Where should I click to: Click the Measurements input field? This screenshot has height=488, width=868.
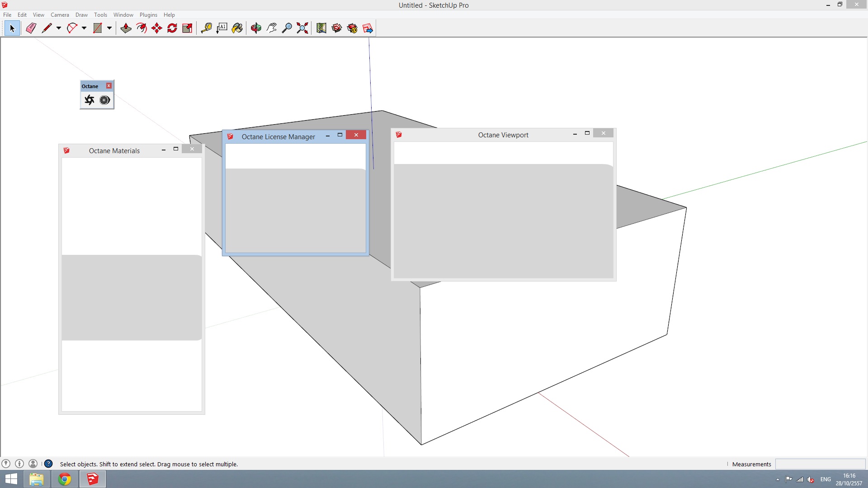(820, 464)
